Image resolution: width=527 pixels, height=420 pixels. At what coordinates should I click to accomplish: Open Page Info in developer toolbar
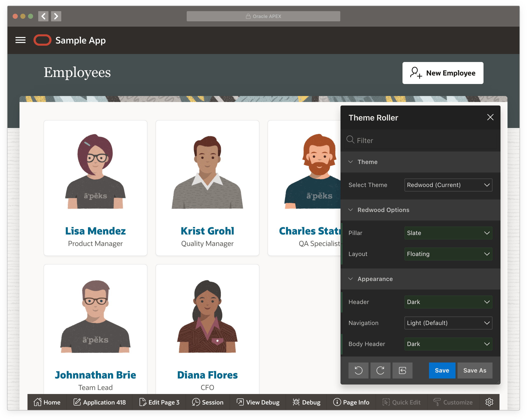tap(351, 402)
